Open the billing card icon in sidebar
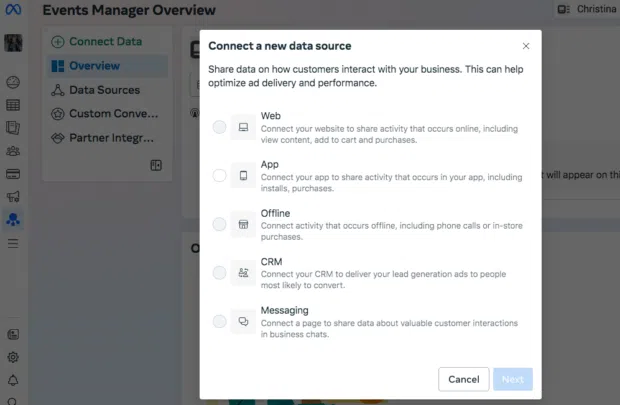Image resolution: width=620 pixels, height=405 pixels. pyautogui.click(x=13, y=174)
